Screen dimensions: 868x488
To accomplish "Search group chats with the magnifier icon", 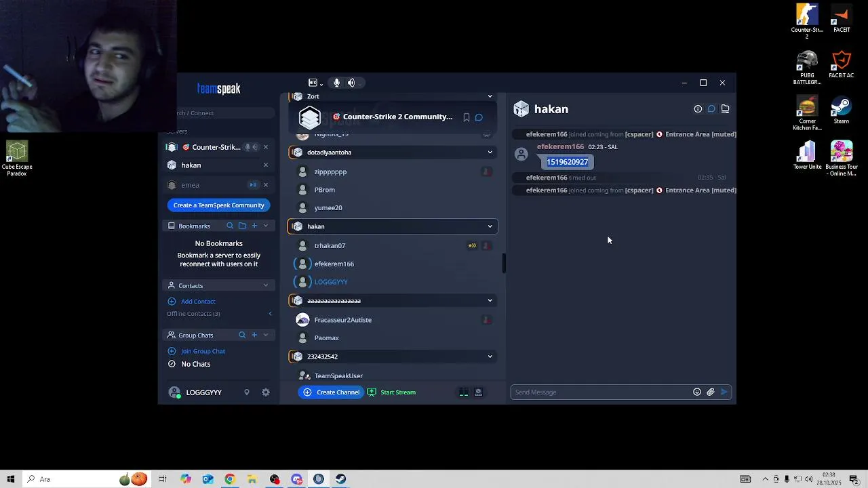I will (242, 335).
